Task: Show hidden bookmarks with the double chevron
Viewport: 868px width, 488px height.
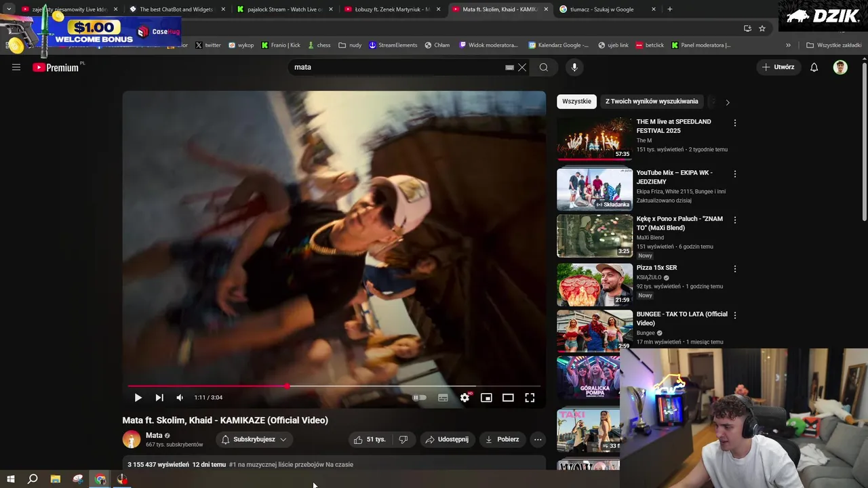Action: [788, 45]
